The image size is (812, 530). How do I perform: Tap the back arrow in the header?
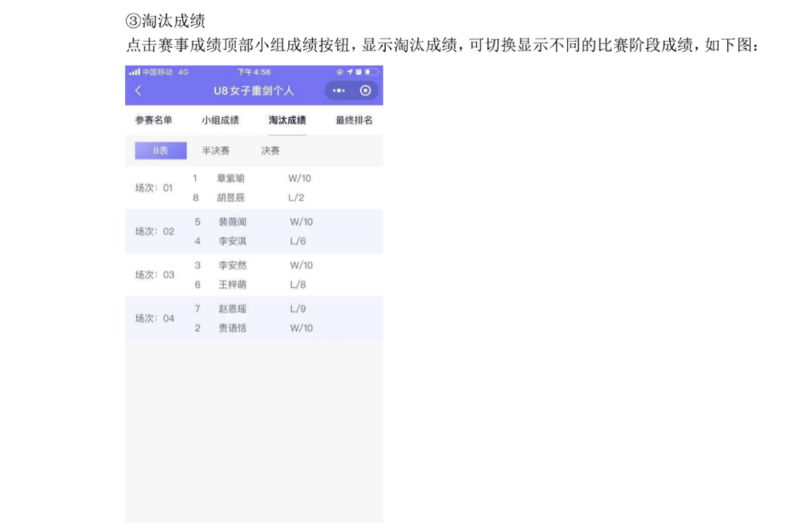(138, 90)
